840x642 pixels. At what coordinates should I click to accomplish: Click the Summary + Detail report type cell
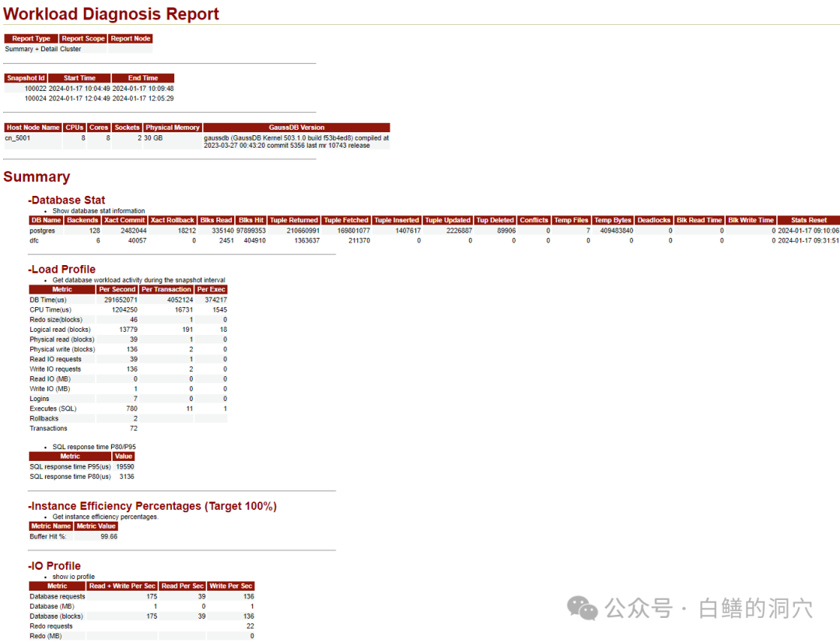[x=31, y=49]
